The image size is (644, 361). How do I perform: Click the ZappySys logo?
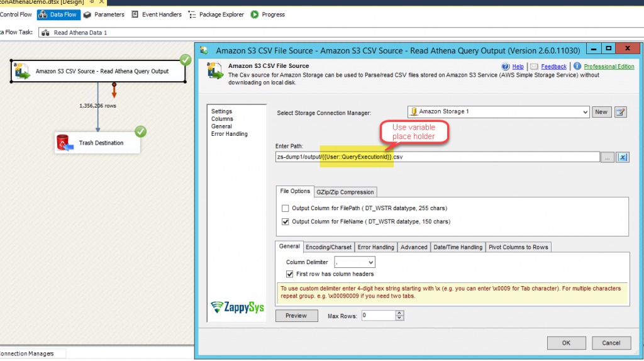(240, 307)
